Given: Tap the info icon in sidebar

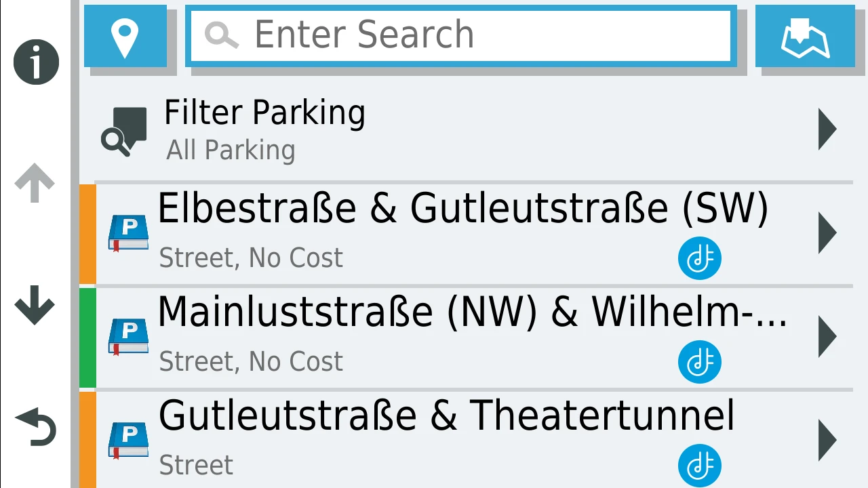Looking at the screenshot, I should click(x=36, y=62).
